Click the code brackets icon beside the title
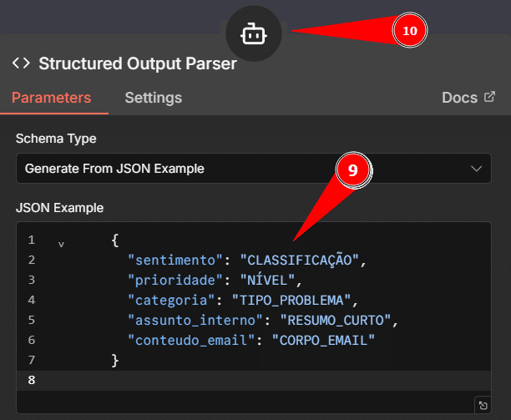 (x=21, y=63)
